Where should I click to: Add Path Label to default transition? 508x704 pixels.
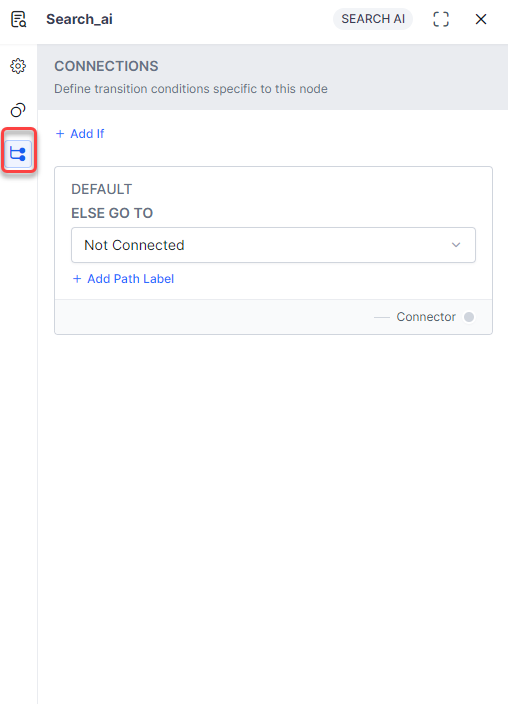coord(124,279)
